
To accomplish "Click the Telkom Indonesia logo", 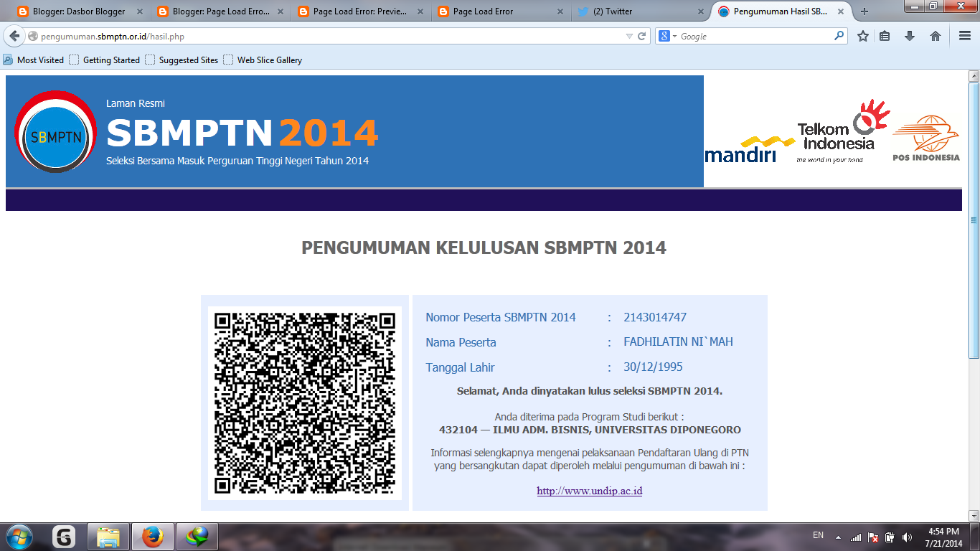I will coord(843,132).
